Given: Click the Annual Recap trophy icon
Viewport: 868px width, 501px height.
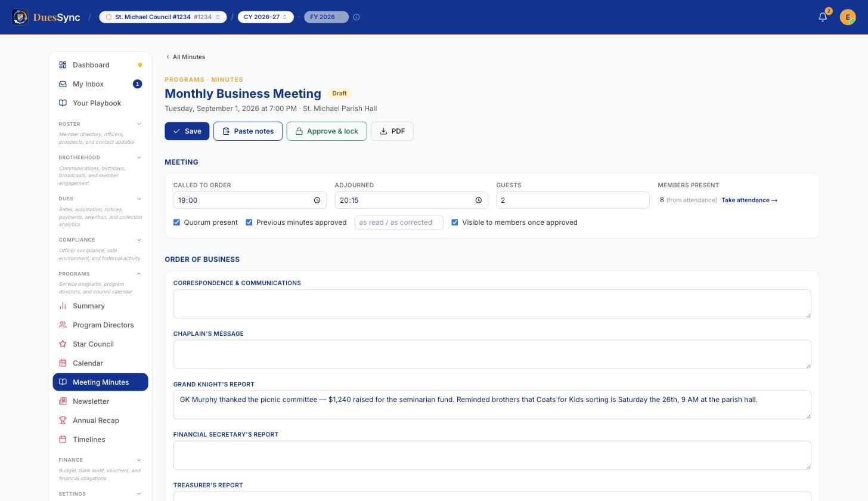Looking at the screenshot, I should (63, 420).
